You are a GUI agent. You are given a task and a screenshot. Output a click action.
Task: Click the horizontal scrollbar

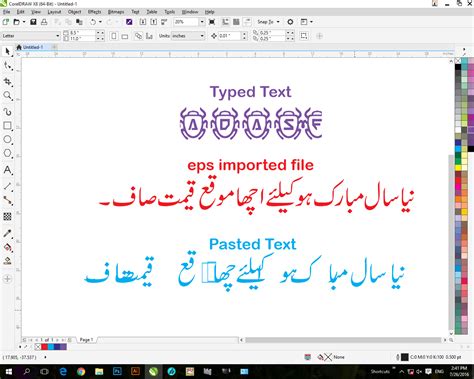[343, 340]
